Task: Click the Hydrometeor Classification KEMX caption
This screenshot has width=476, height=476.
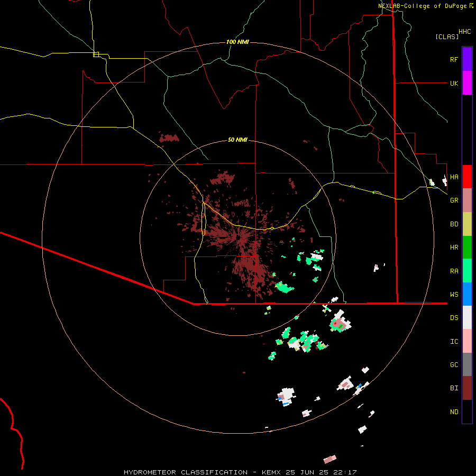Action: 240,472
